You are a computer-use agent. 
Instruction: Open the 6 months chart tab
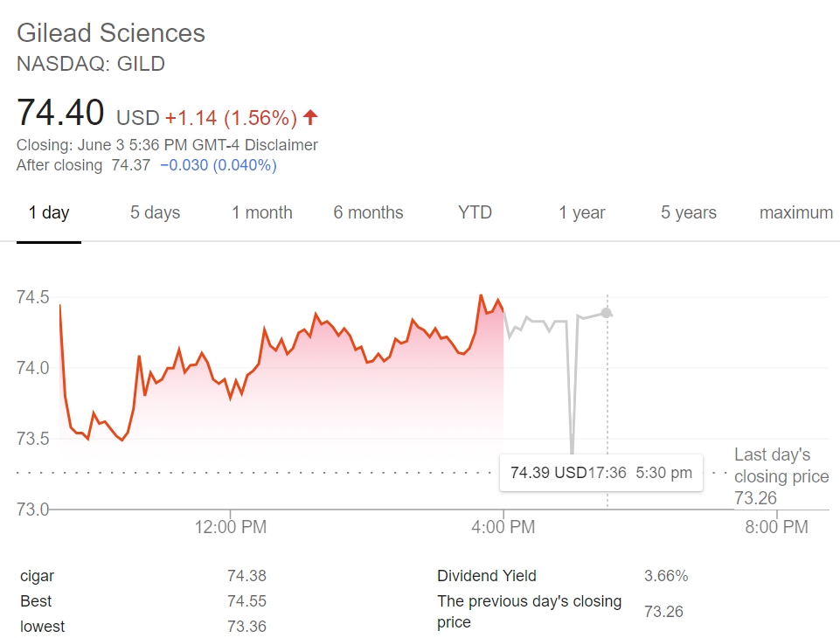point(368,212)
